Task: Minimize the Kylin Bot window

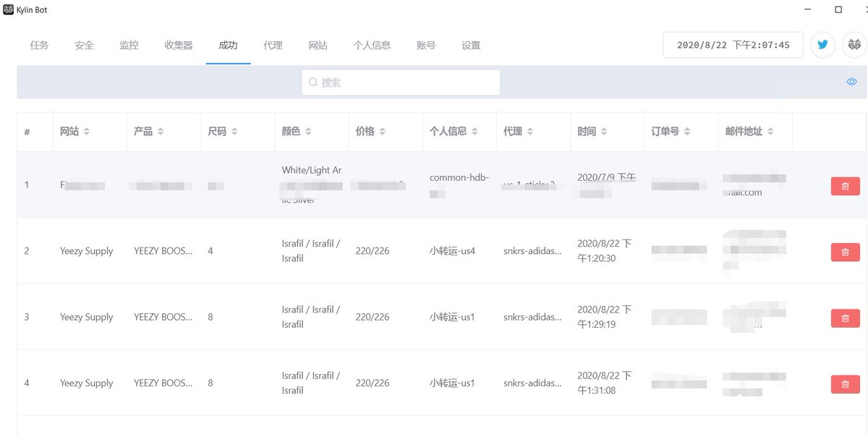Action: click(807, 10)
